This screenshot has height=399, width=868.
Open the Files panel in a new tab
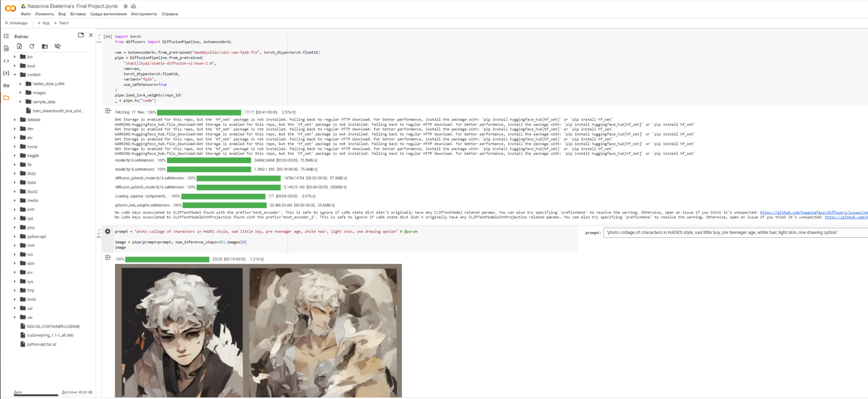tap(81, 35)
